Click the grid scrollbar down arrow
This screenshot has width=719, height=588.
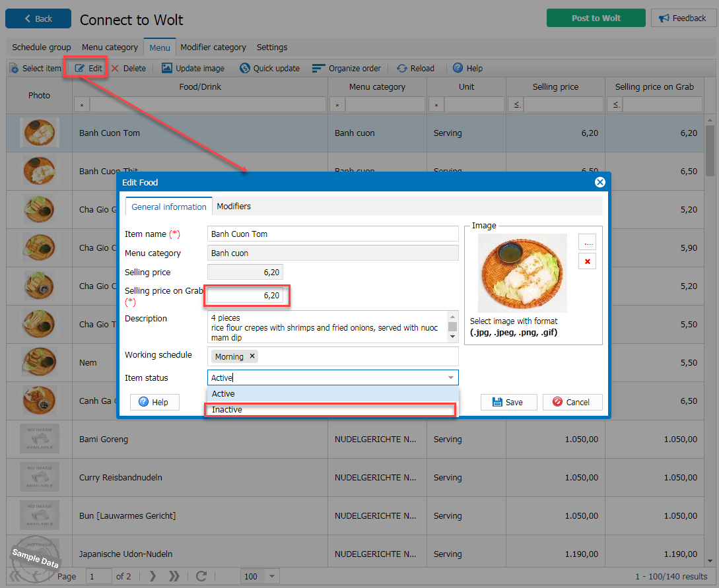[710, 560]
